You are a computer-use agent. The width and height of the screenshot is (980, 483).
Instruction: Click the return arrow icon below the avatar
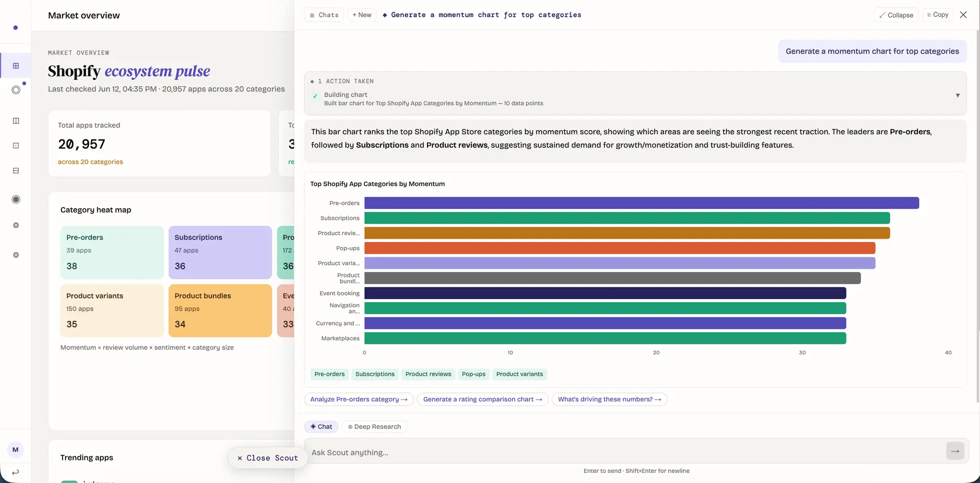(15, 472)
